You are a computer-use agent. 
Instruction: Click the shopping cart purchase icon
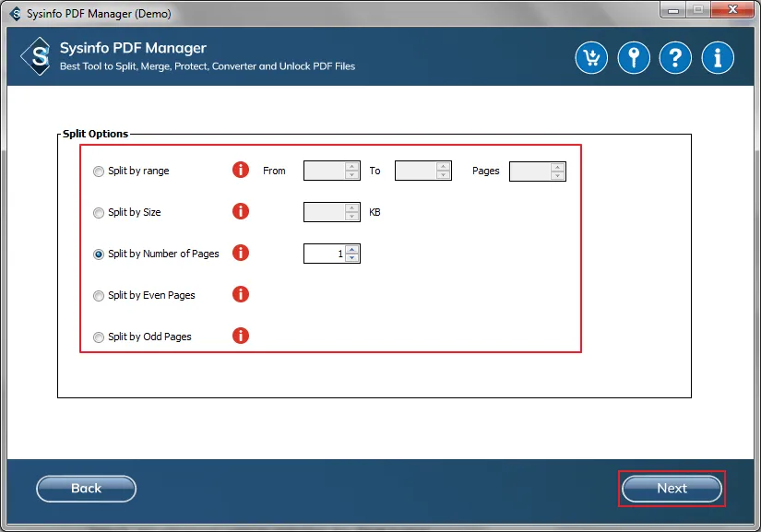(x=591, y=58)
